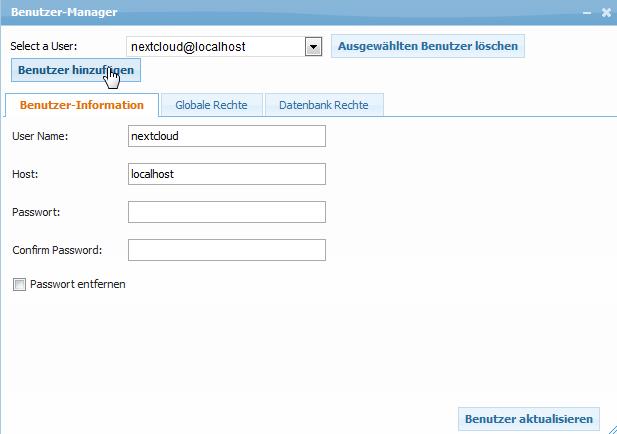Viewport: 617px width, 434px height.
Task: Click the 'User Name:' label
Action: point(40,136)
